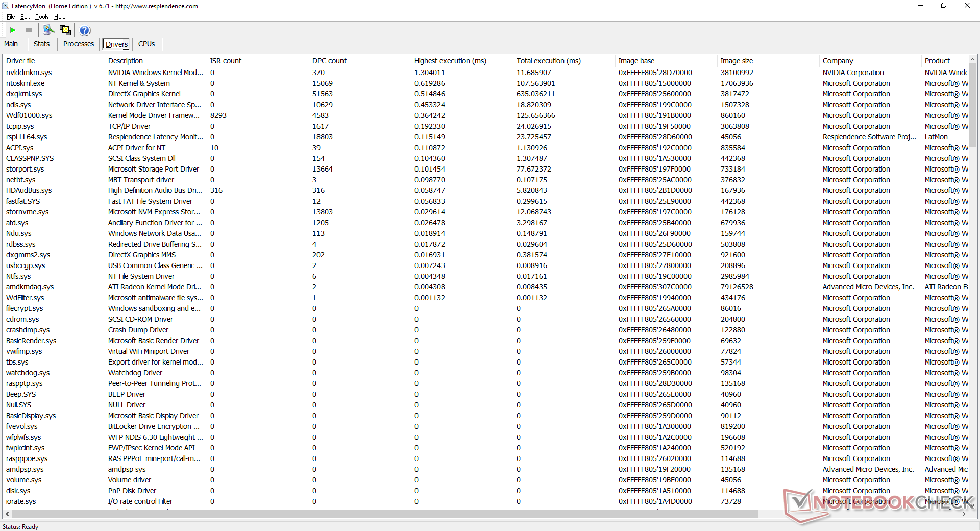This screenshot has height=531, width=980.
Task: Click highest execution value 1.304011
Action: [429, 73]
